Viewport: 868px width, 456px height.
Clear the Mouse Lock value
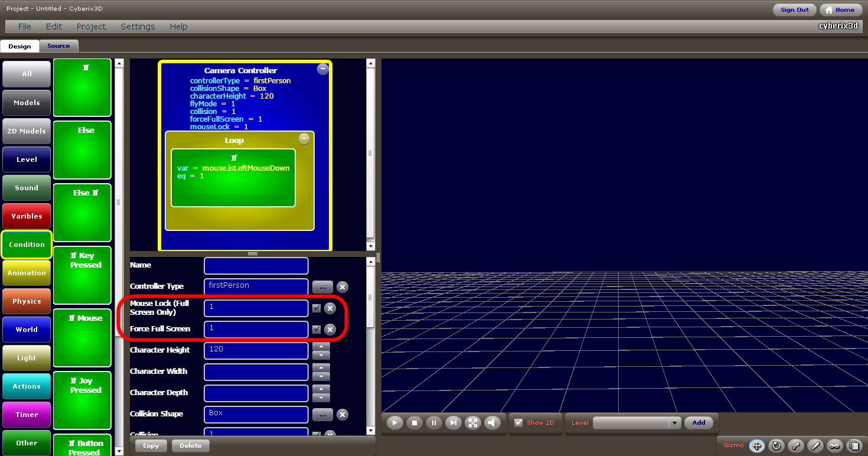[x=330, y=308]
